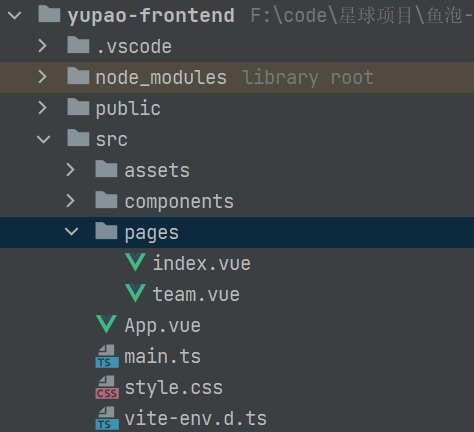
Task: Click the components folder icon
Action: [106, 200]
